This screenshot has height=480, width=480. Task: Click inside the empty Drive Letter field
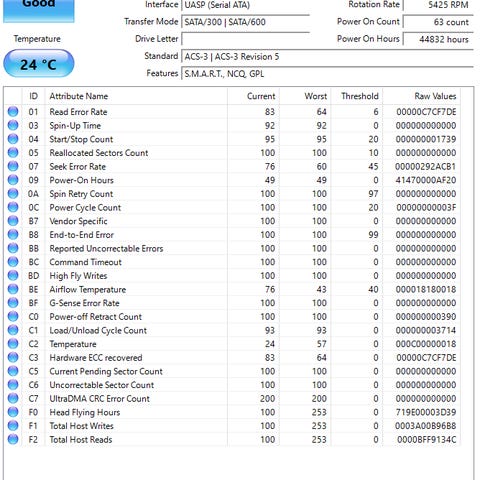coord(246,39)
